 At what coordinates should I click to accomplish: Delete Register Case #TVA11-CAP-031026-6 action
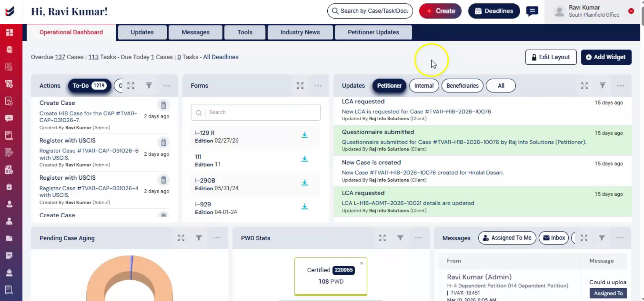pos(163,142)
